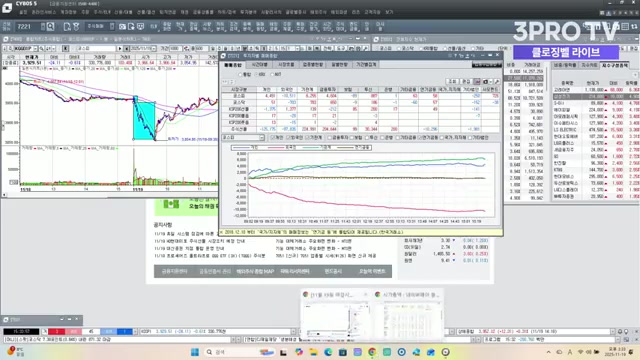Toggle the 외국인 checkbox
The height and width of the screenshot is (360, 640).
pyautogui.click(x=288, y=138)
